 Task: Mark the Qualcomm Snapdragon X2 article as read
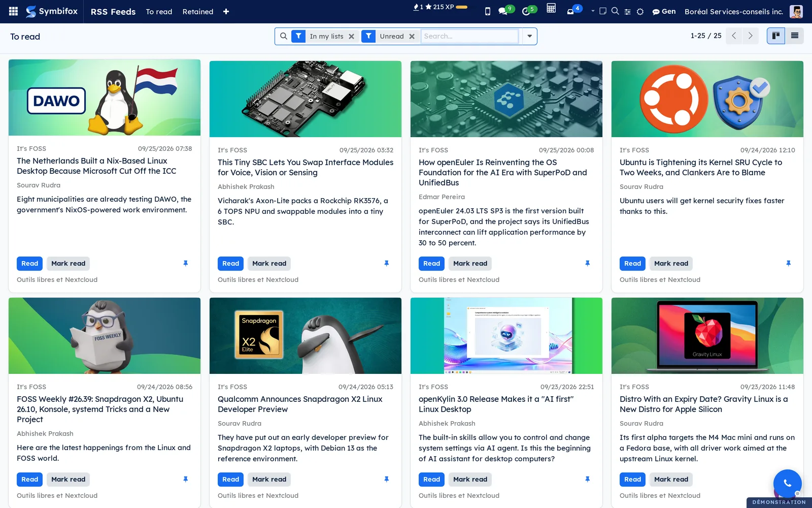click(x=269, y=479)
